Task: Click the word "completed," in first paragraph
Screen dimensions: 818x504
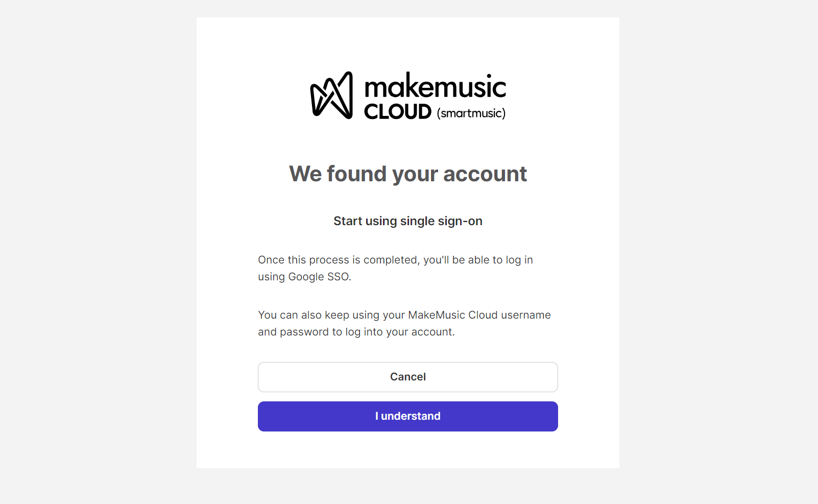Action: 392,260
